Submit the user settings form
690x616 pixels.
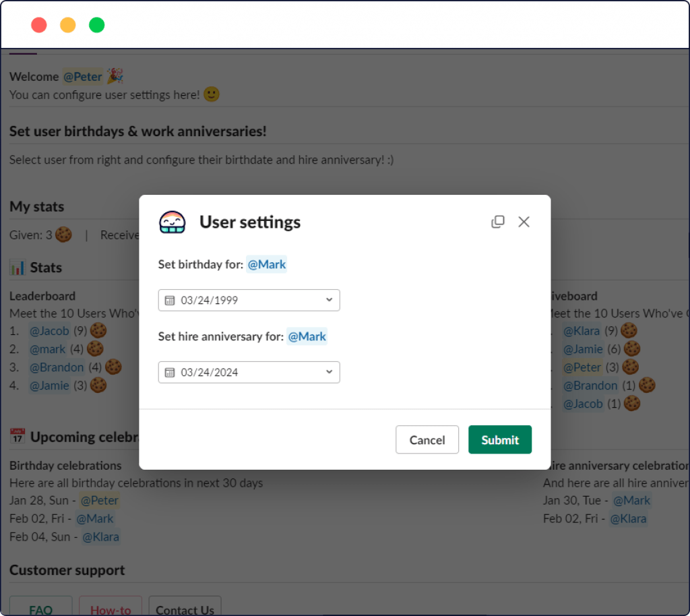coord(500,439)
